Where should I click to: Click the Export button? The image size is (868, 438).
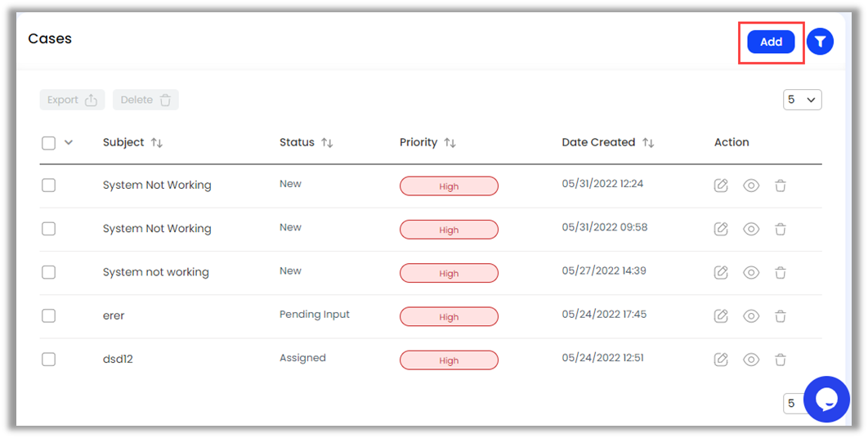[x=72, y=100]
